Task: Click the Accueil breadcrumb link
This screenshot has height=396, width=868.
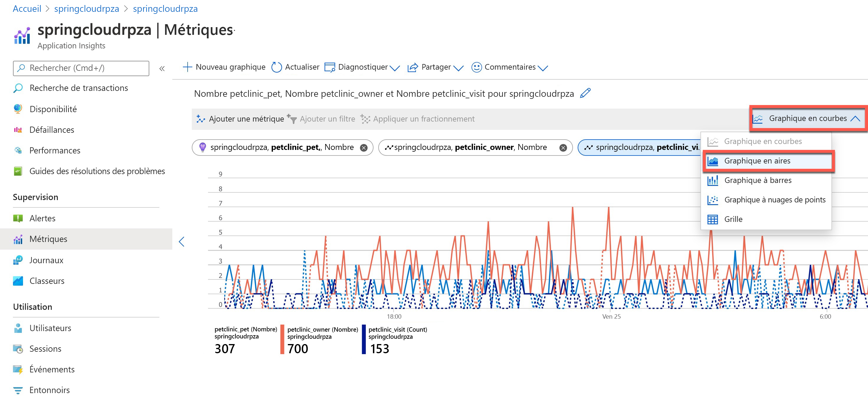Action: [27, 9]
